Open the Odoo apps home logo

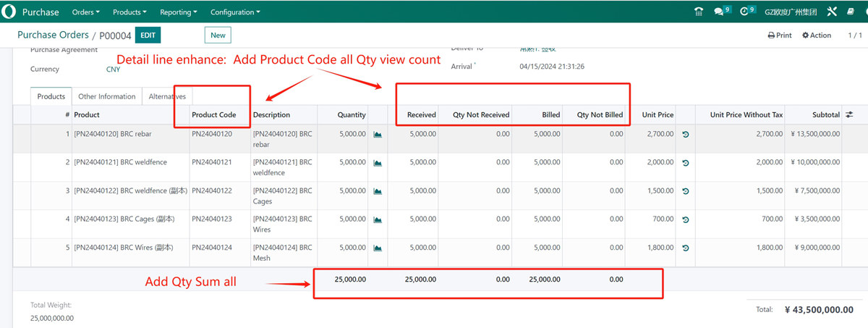[x=9, y=12]
